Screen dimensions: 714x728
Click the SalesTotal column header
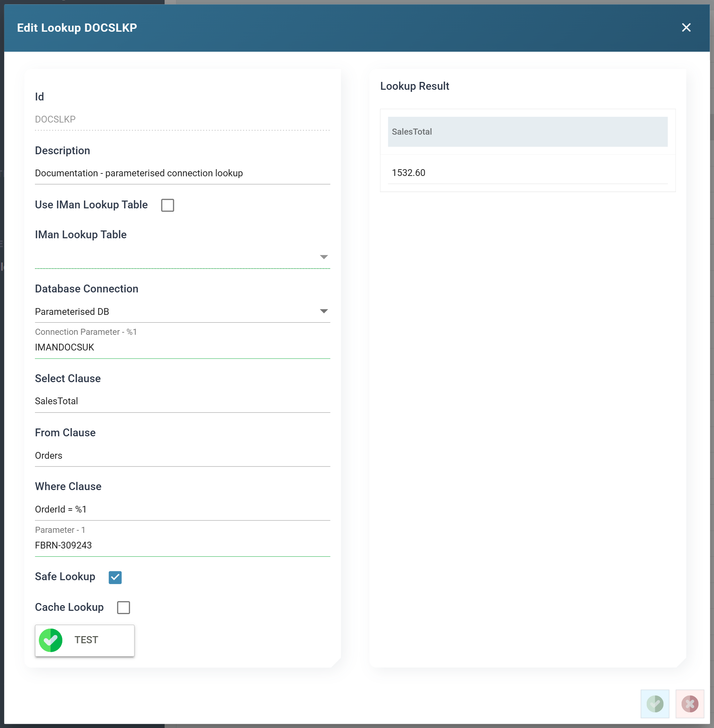(528, 131)
